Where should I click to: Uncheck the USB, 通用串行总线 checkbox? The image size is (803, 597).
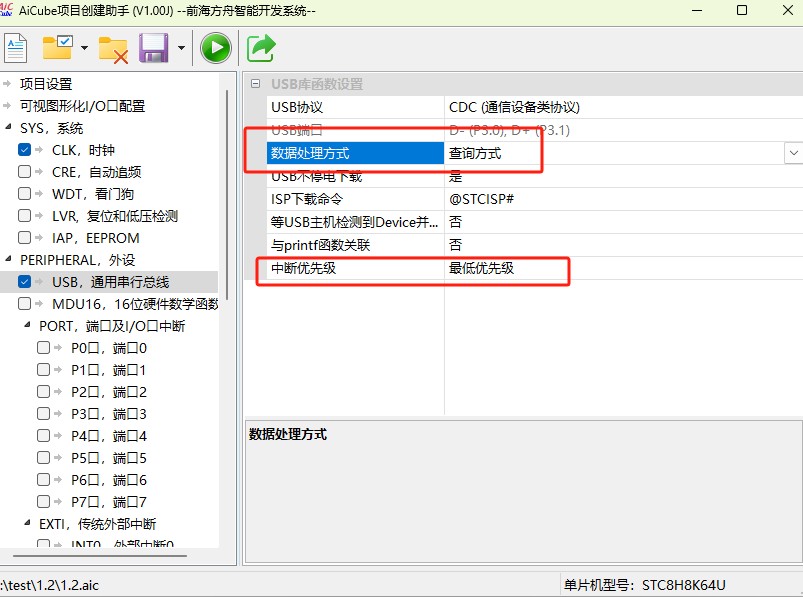pos(24,282)
